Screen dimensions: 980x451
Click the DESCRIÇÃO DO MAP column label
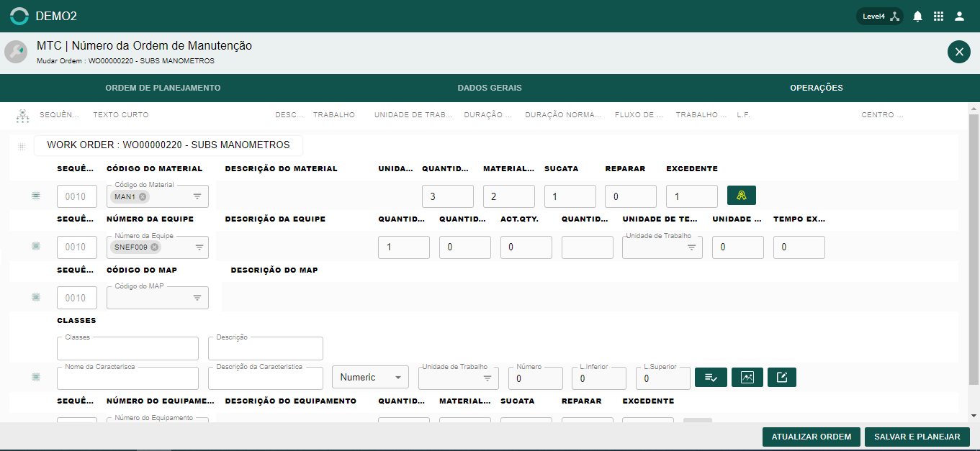click(274, 270)
